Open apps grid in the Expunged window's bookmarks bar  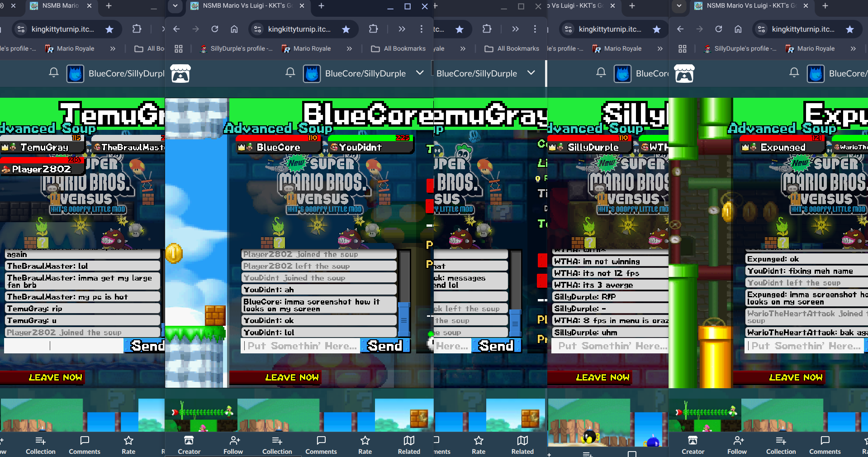pos(683,48)
